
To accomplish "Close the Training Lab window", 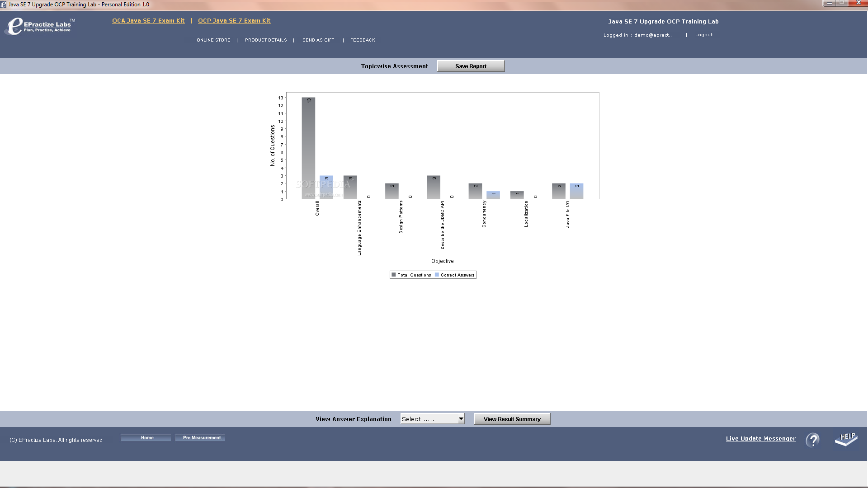I will pyautogui.click(x=858, y=3).
